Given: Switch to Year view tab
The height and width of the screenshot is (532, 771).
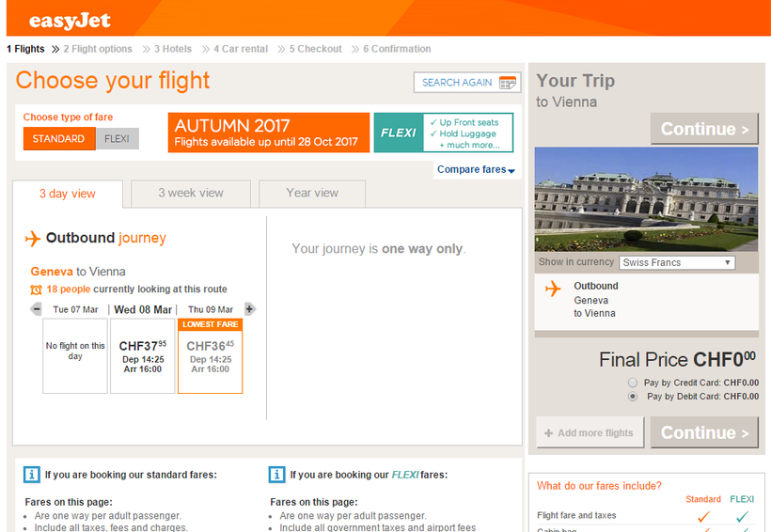Looking at the screenshot, I should coord(312,194).
